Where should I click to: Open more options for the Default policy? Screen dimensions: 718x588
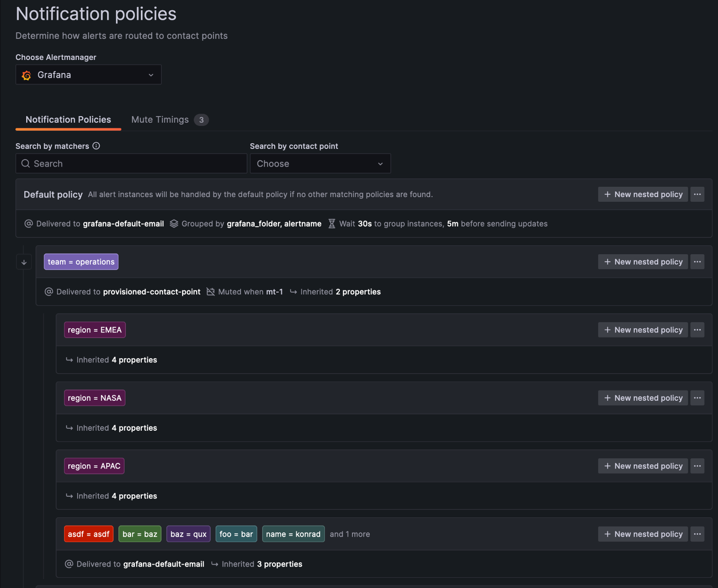click(697, 194)
